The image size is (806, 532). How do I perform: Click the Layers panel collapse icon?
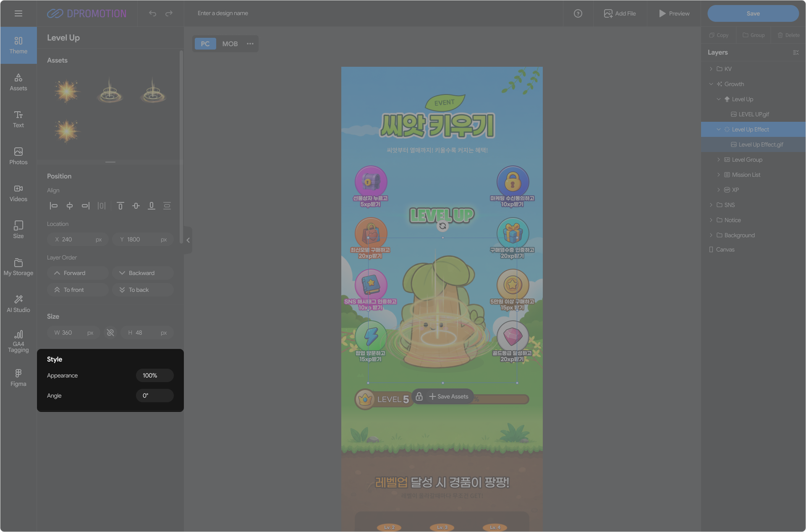tap(796, 52)
